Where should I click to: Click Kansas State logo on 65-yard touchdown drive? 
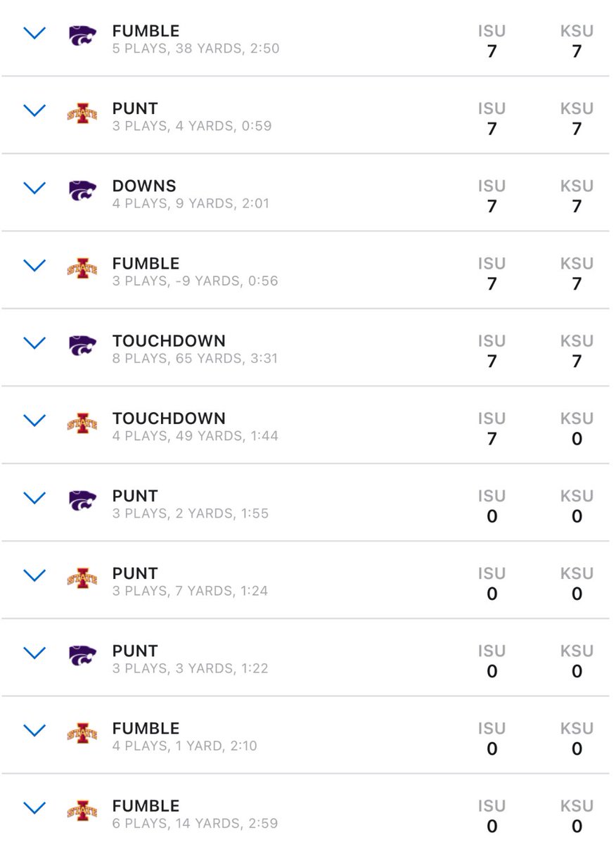(x=82, y=345)
